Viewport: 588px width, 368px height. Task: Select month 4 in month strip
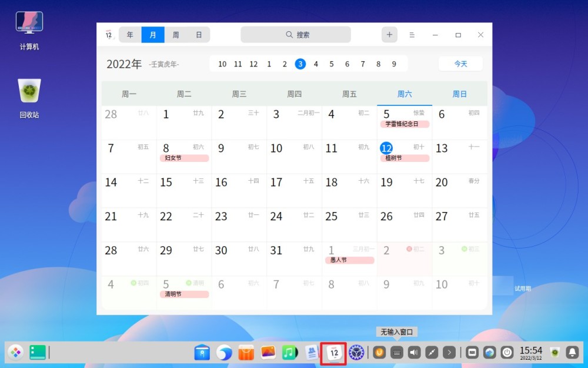coord(316,64)
